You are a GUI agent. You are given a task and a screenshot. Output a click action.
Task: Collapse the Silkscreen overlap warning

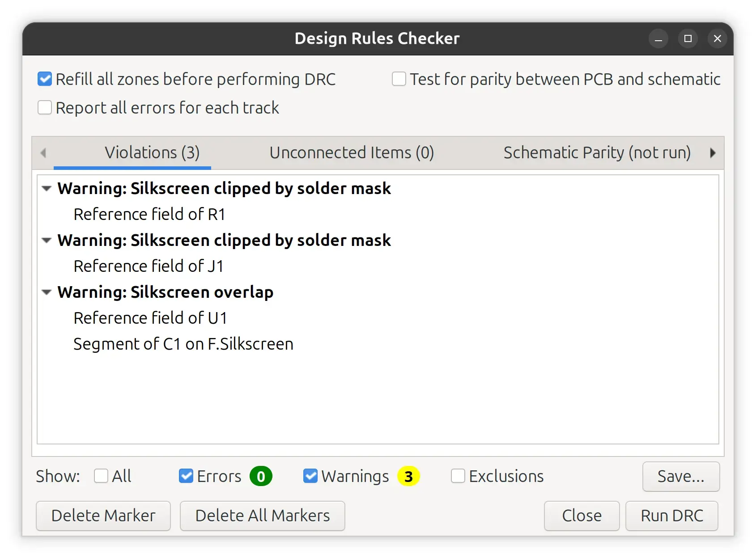(47, 292)
